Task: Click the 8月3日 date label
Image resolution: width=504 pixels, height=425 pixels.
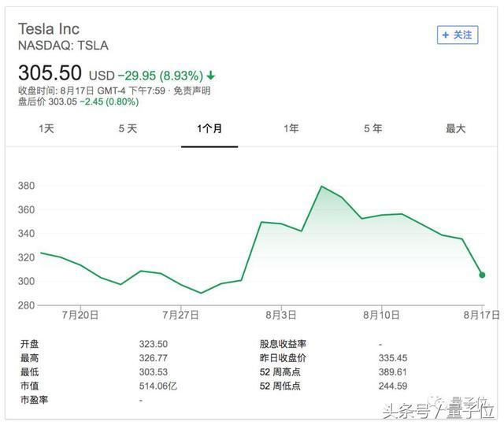Action: [x=281, y=315]
